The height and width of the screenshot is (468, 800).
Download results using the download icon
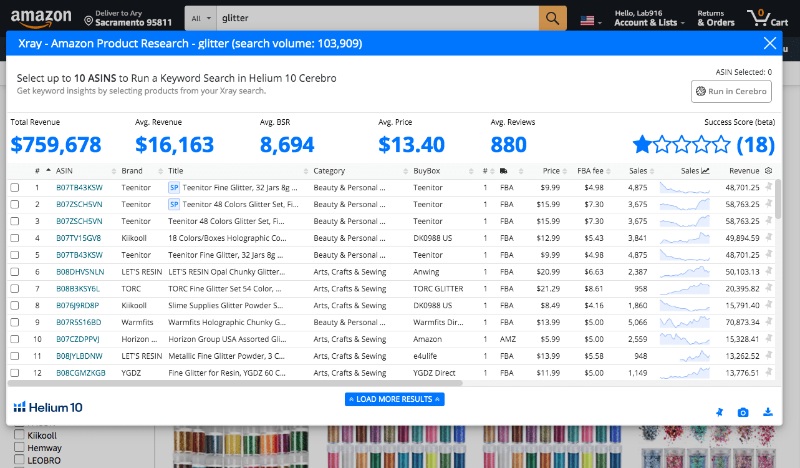pos(767,412)
